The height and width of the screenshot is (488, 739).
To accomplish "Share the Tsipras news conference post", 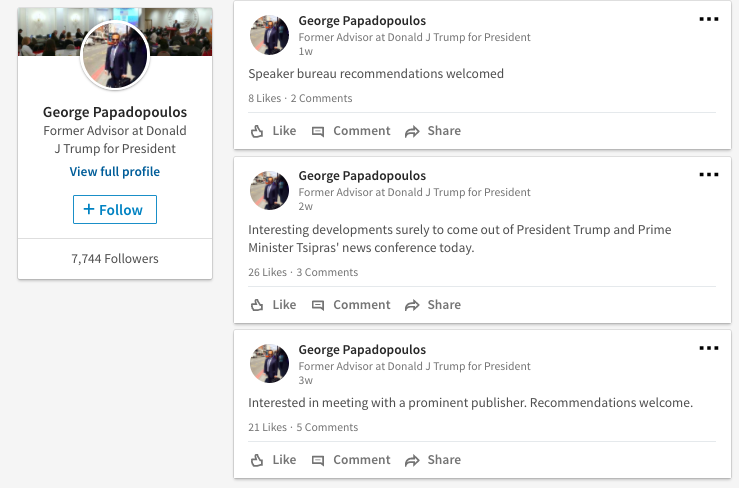I will tap(433, 305).
